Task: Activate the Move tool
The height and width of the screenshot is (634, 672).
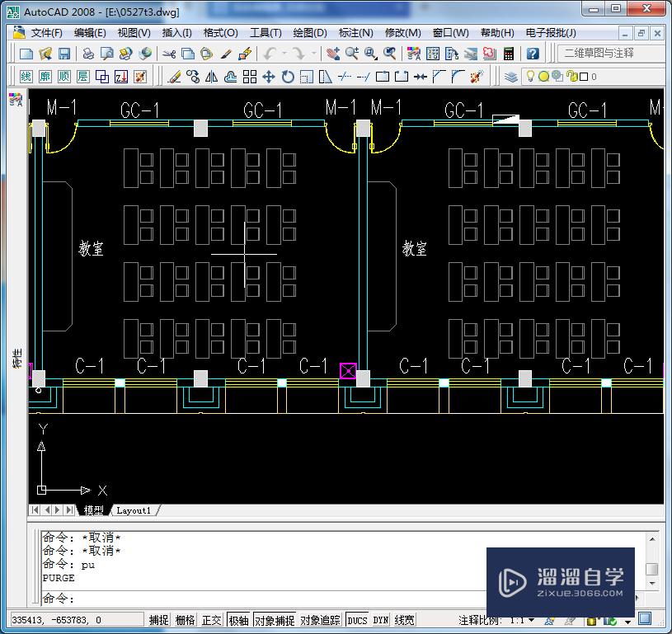Action: 268,76
